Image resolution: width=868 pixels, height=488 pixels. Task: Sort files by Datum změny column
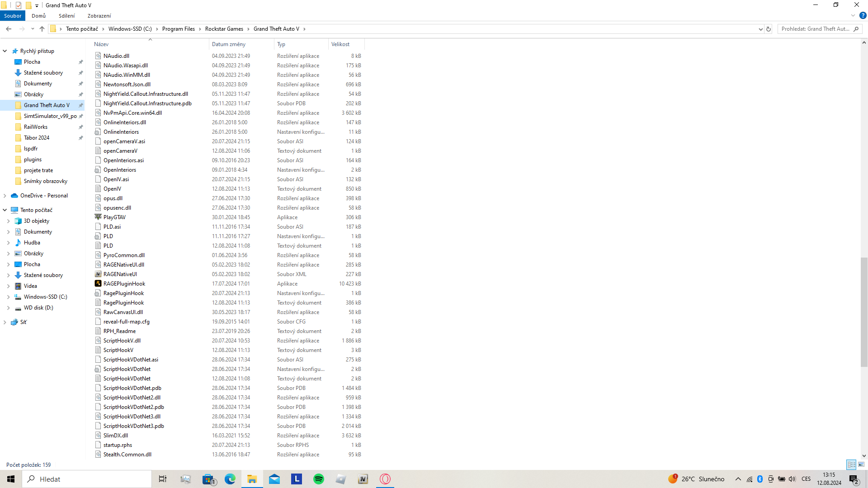pyautogui.click(x=229, y=44)
